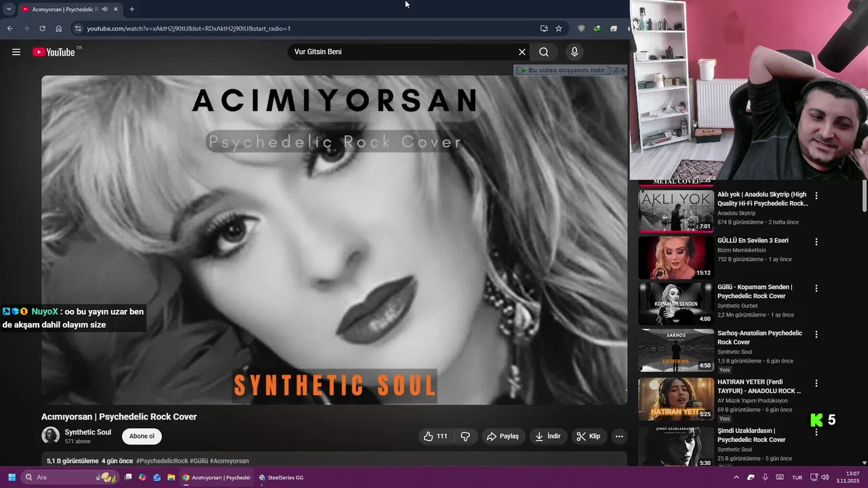Like the video (111 likes)

435,436
